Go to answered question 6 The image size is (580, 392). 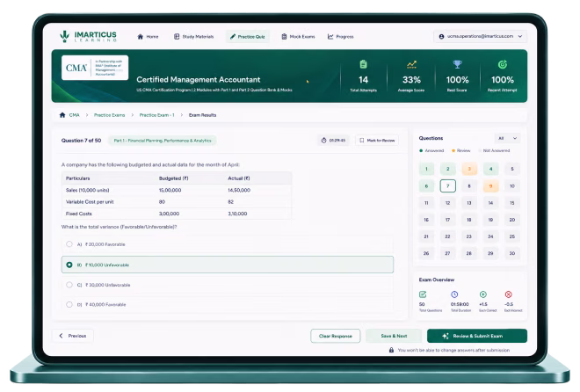pyautogui.click(x=426, y=186)
